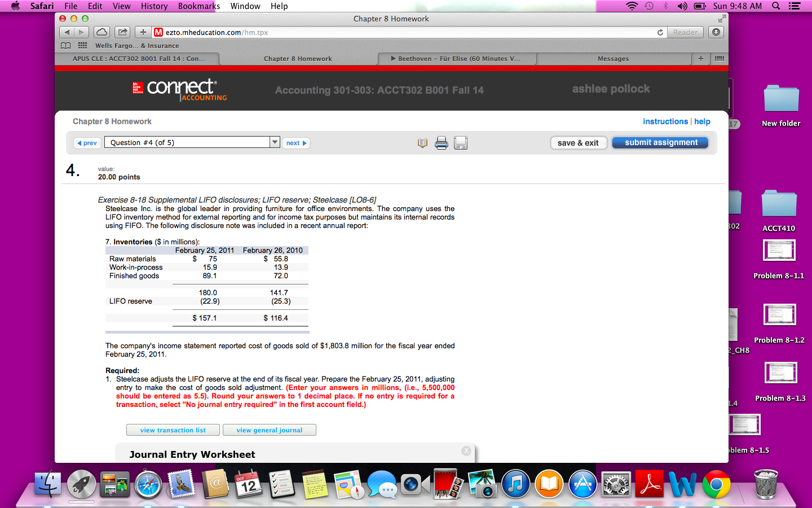
Task: Open Messages from the Dock
Action: pyautogui.click(x=382, y=484)
